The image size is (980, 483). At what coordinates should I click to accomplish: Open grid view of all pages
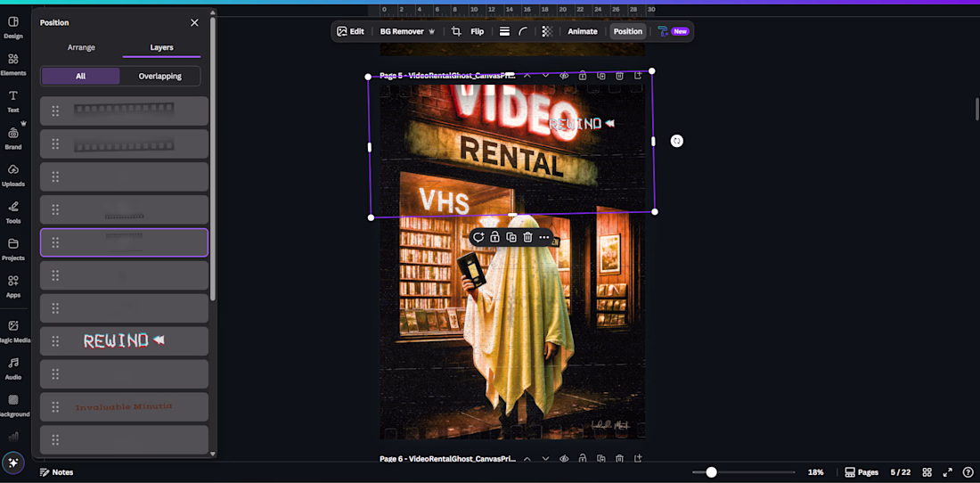click(x=927, y=472)
